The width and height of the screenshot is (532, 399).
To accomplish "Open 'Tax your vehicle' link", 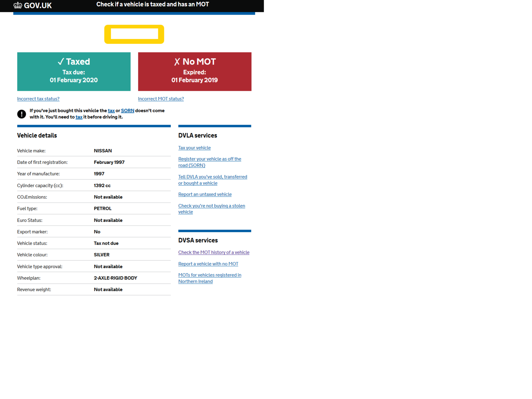I will (194, 148).
